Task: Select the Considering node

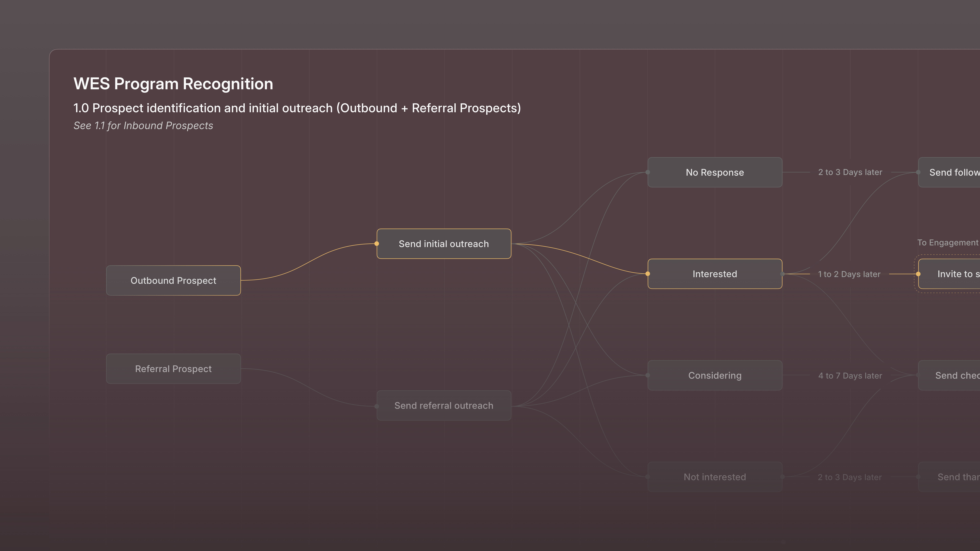Action: [715, 375]
